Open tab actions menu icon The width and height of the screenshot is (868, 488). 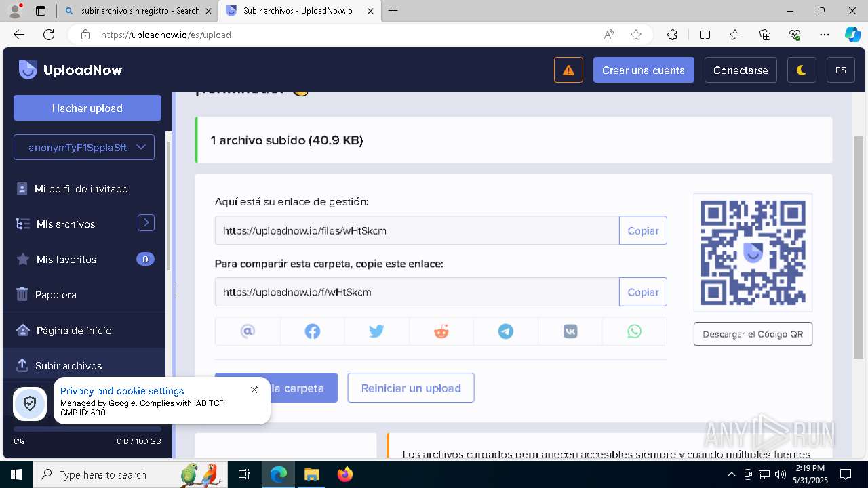pyautogui.click(x=41, y=11)
